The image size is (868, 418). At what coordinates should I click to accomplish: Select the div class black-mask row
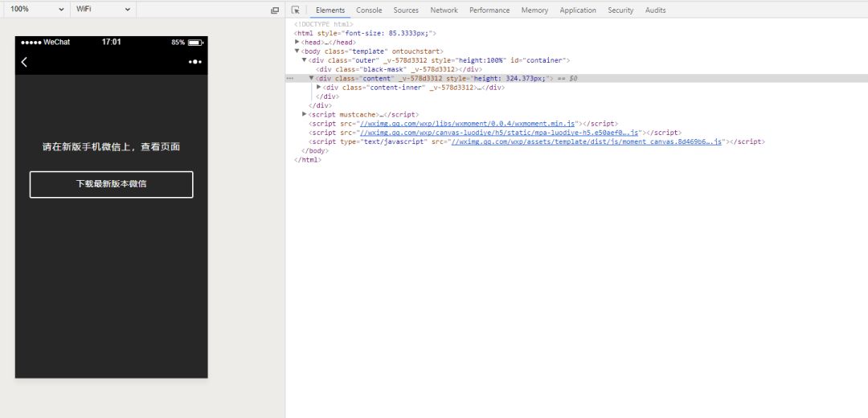click(398, 69)
